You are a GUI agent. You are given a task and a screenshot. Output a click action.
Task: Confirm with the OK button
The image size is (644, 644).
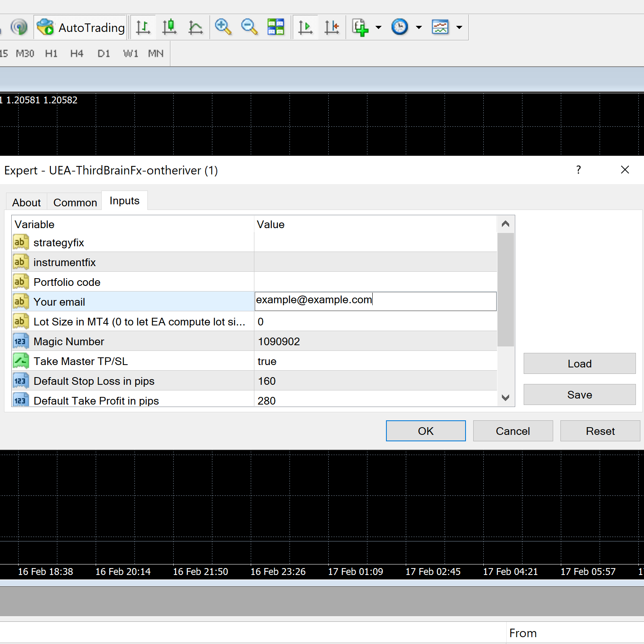coord(426,431)
